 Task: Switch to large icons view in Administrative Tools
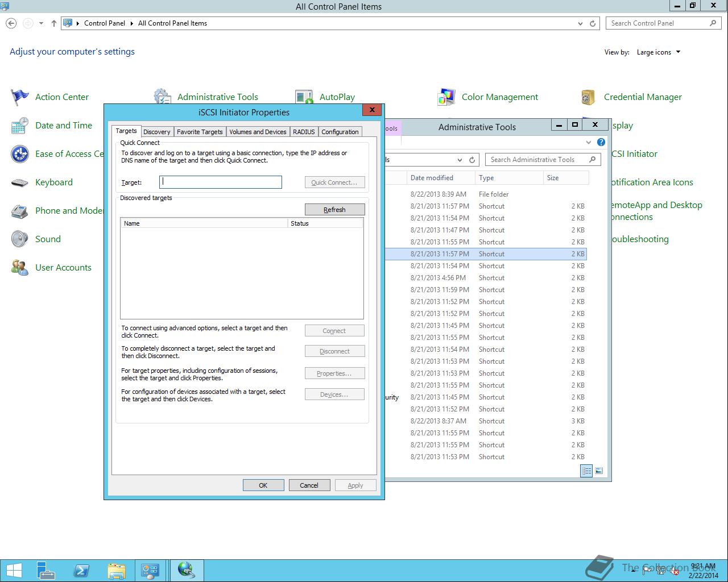[598, 471]
